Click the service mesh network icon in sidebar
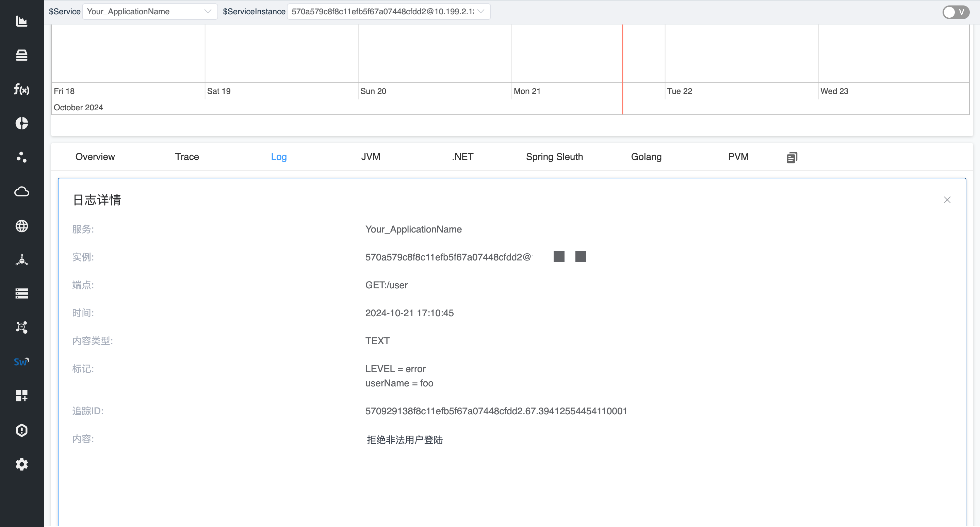The width and height of the screenshot is (980, 527). [x=22, y=327]
